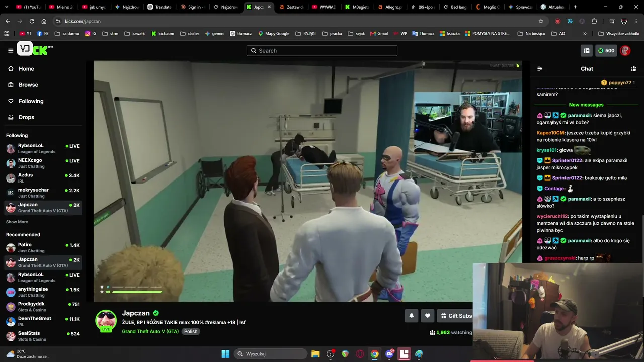Screen dimensions: 644x362
Task: Click the Gift Subs button
Action: [456, 316]
